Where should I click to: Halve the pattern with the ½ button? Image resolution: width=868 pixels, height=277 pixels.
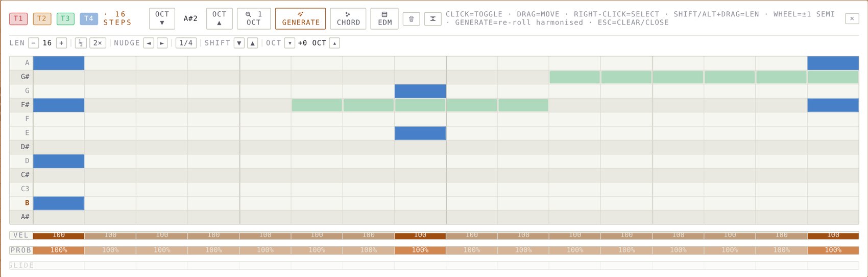(81, 43)
